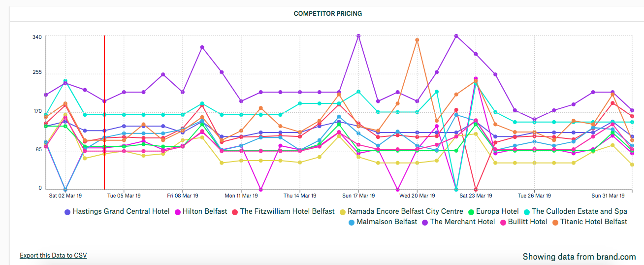Screen dimensions: 644x265
Task: Click the Wed 20 Mar 19 axis label
Action: point(417,196)
